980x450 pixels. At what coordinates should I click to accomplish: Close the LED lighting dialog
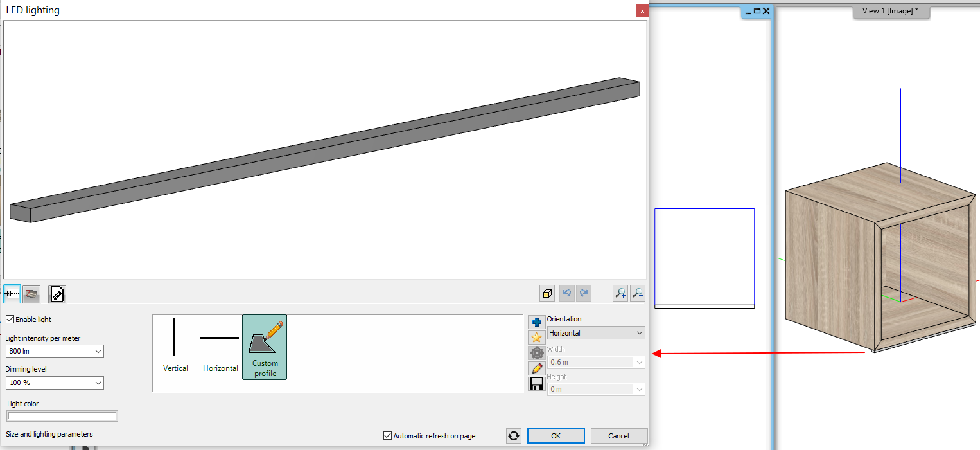[x=642, y=11]
